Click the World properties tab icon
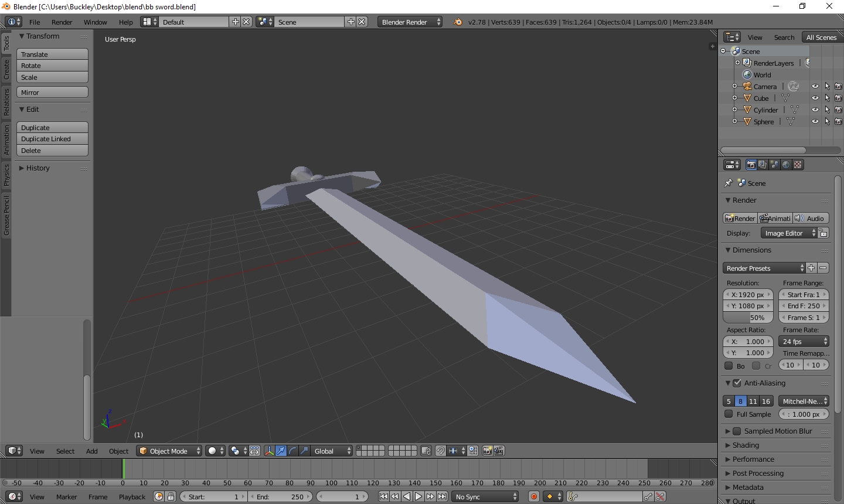844x504 pixels. (786, 165)
